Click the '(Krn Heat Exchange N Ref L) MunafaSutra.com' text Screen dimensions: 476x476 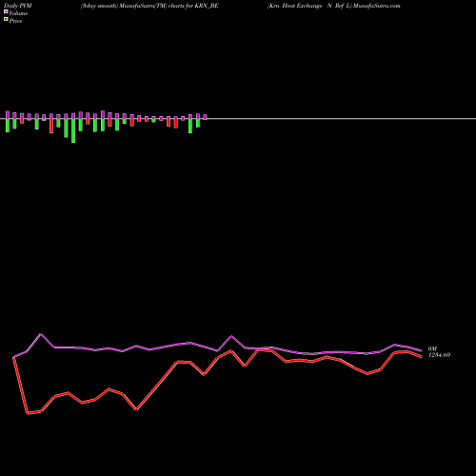(334, 6)
